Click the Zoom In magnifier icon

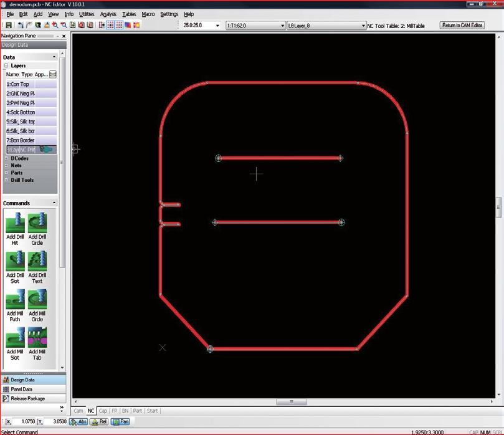point(55,25)
